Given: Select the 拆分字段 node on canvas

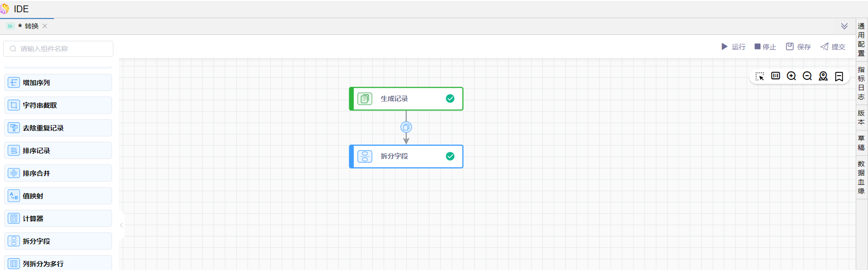Looking at the screenshot, I should 406,156.
